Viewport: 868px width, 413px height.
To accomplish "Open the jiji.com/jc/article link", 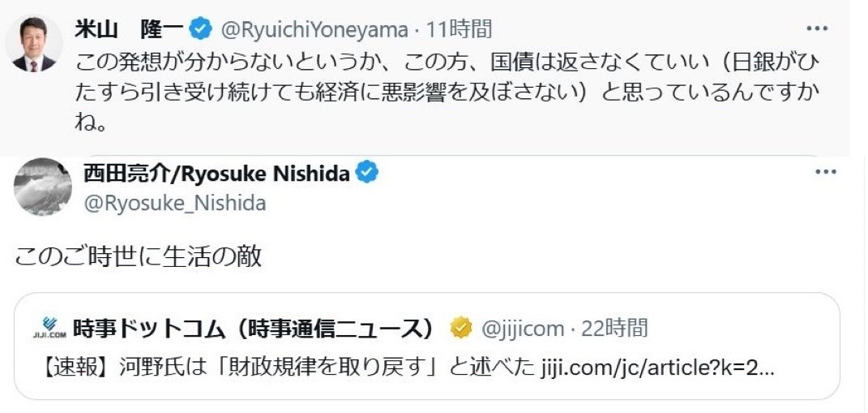I will [656, 368].
